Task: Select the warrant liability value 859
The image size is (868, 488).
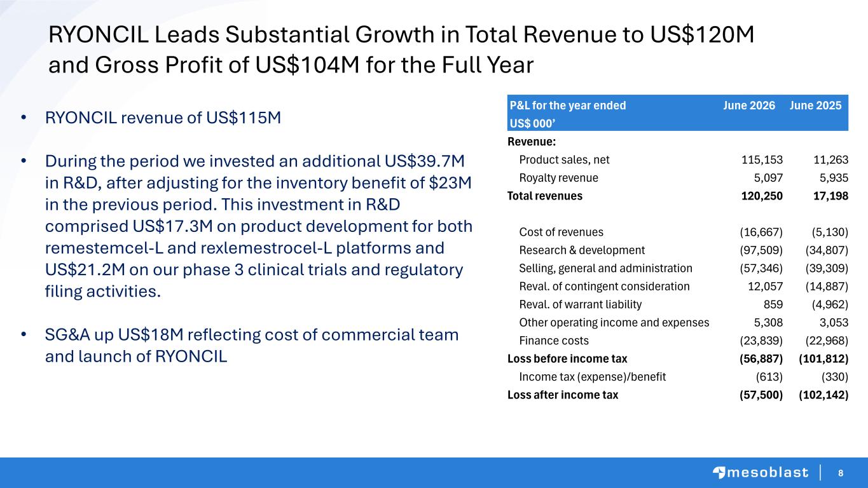Action: pos(773,304)
